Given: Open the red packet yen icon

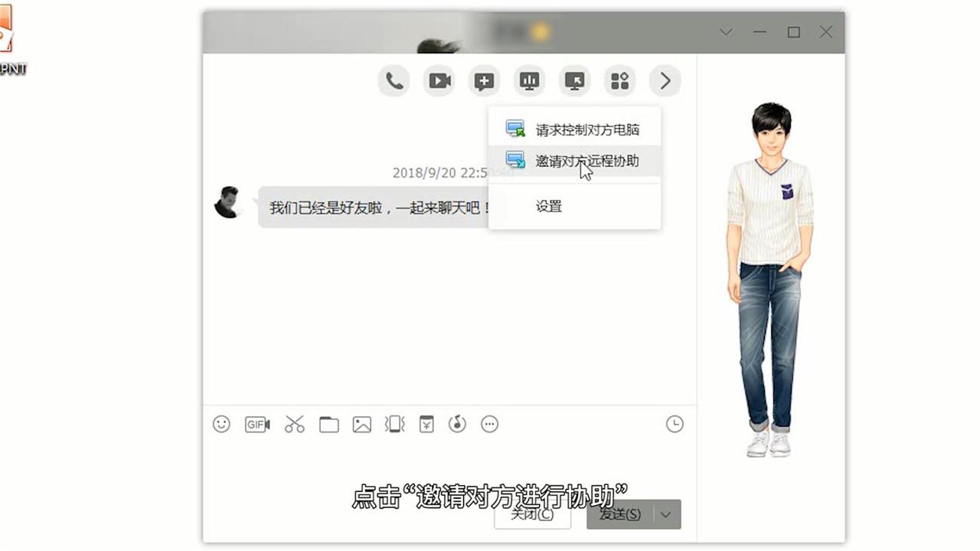Looking at the screenshot, I should click(426, 424).
